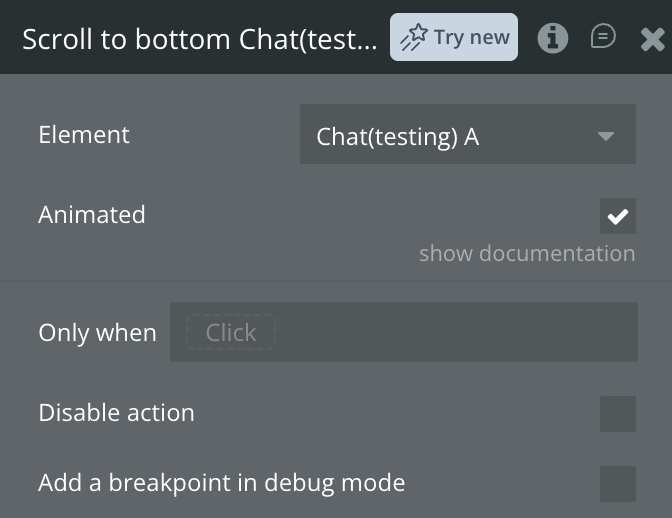Screen dimensions: 672x518
Task: Open the Element dropdown showing Chat(testing) A
Action: [x=468, y=134]
